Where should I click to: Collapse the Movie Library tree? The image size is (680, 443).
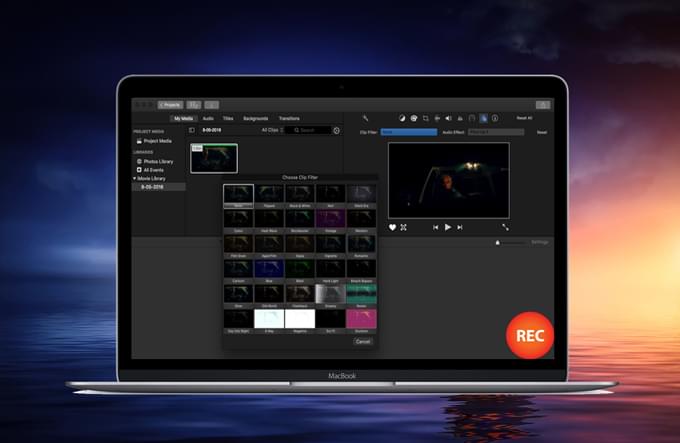click(135, 178)
